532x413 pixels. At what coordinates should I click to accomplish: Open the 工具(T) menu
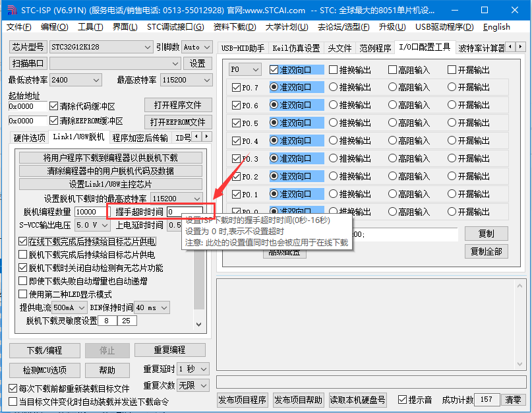click(x=90, y=27)
